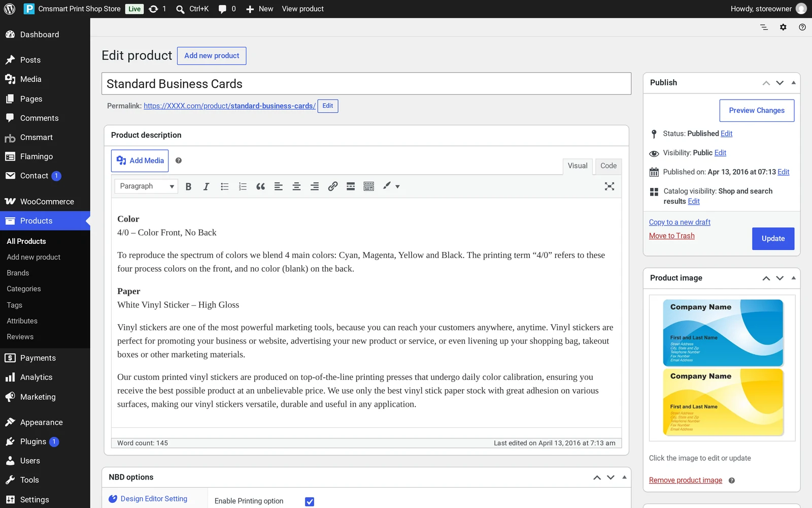Open the screen options gear icon

[x=783, y=27]
